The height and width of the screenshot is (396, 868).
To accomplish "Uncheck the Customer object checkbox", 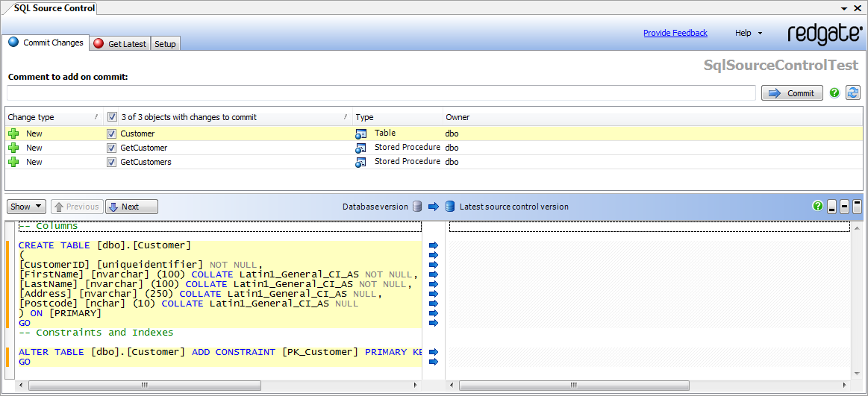I will (111, 133).
